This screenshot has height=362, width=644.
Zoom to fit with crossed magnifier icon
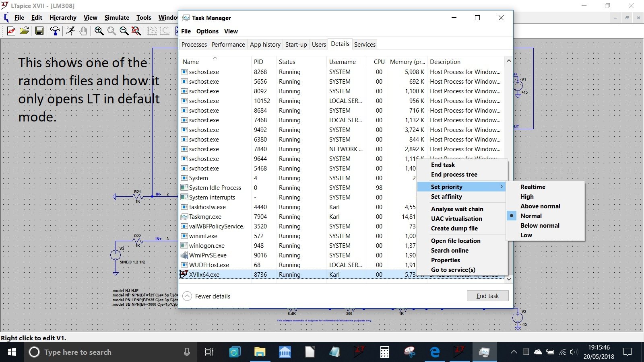tap(136, 31)
